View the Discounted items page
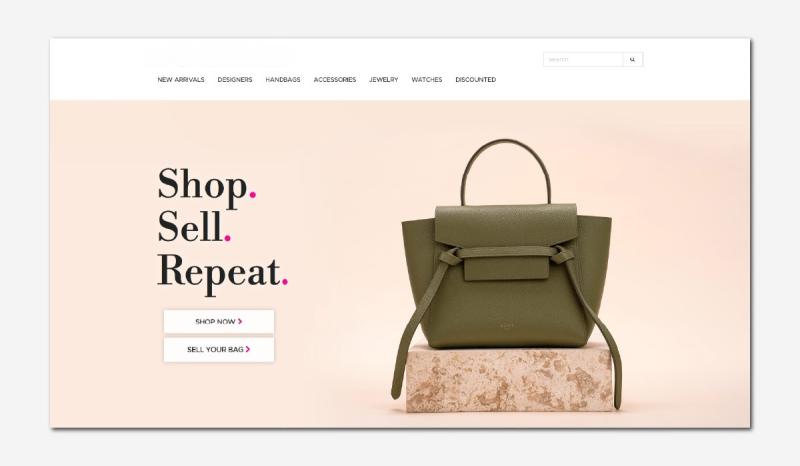 pos(476,80)
